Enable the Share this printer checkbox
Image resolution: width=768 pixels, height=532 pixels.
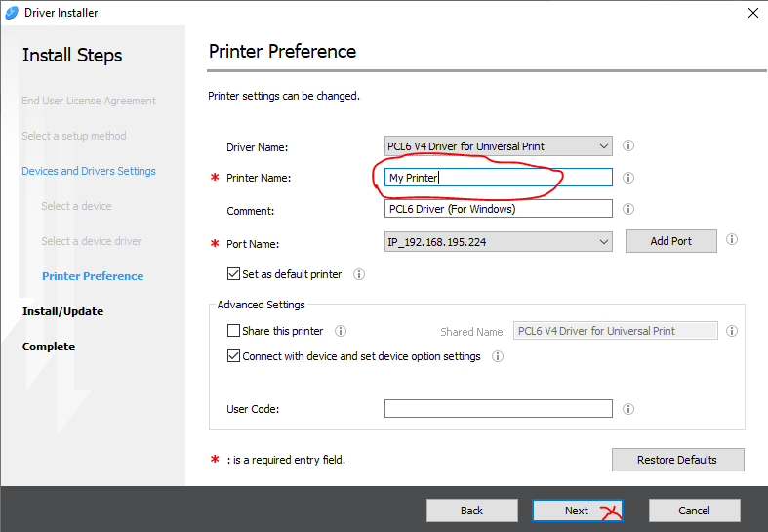click(x=233, y=331)
